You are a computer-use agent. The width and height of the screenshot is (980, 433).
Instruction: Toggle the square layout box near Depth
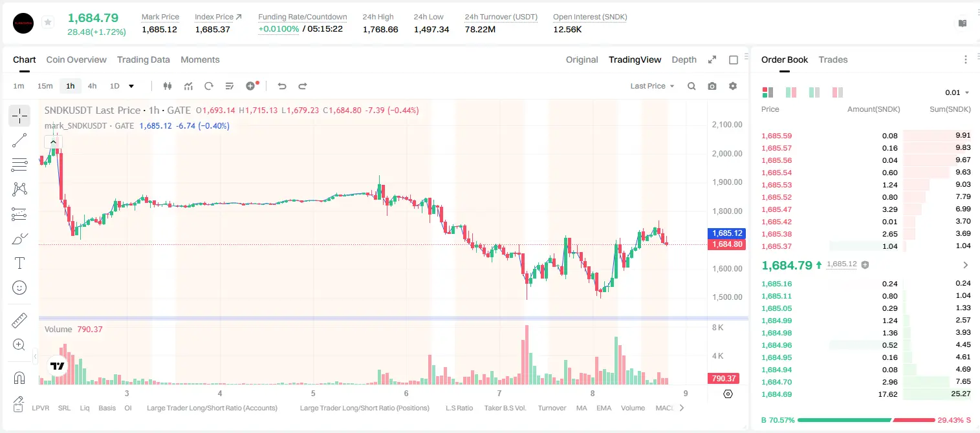[x=734, y=59]
